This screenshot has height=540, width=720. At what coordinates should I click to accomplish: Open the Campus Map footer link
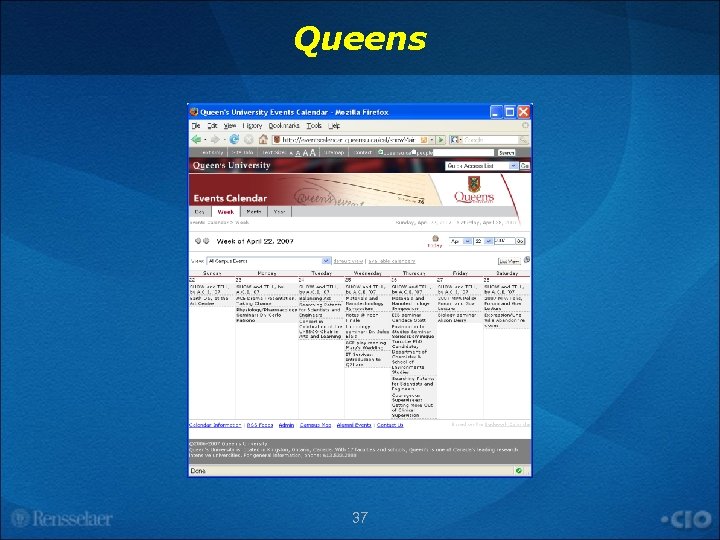pos(315,425)
